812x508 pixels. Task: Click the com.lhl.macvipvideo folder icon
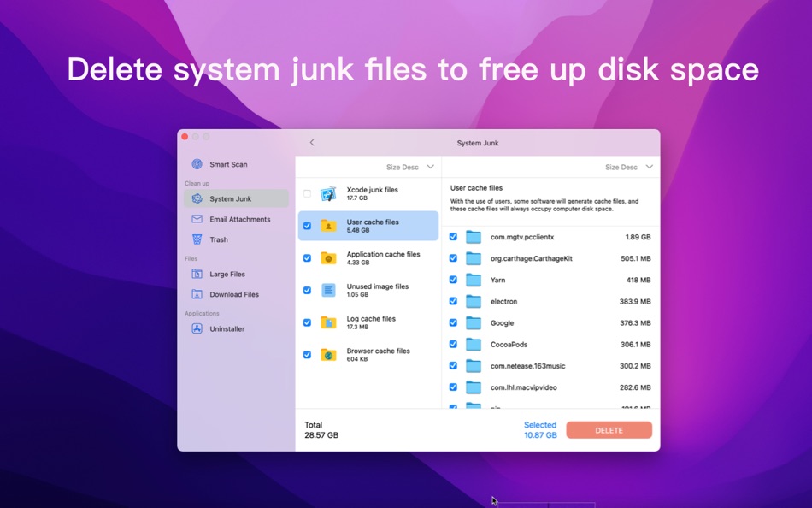pyautogui.click(x=474, y=387)
